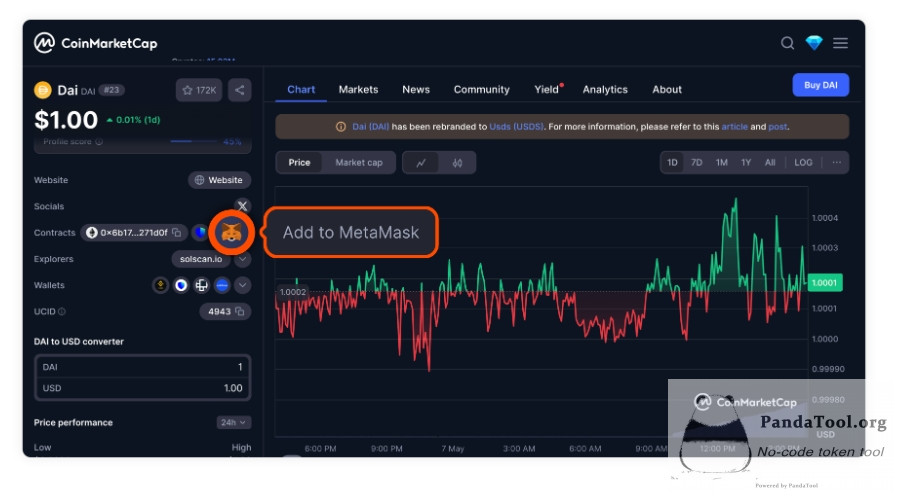
Task: Click the #23 rank badge
Action: (x=111, y=90)
